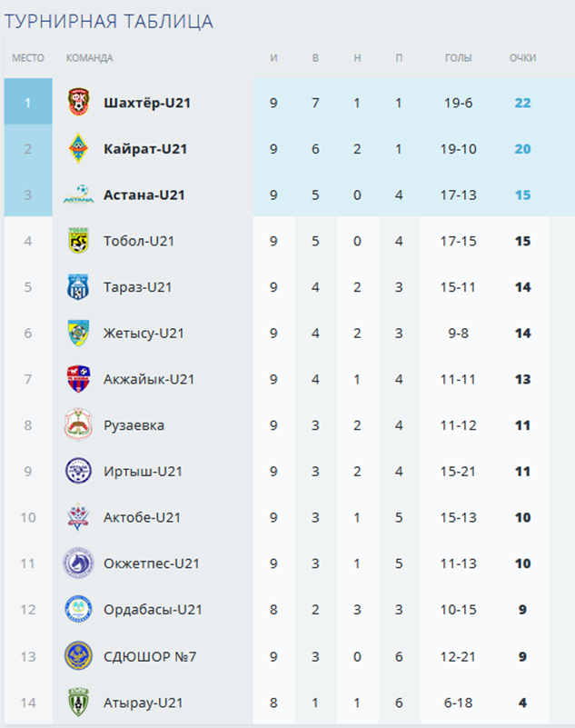The width and height of the screenshot is (575, 728).
Task: Click the СДЮШОР №7 team name
Action: [150, 656]
